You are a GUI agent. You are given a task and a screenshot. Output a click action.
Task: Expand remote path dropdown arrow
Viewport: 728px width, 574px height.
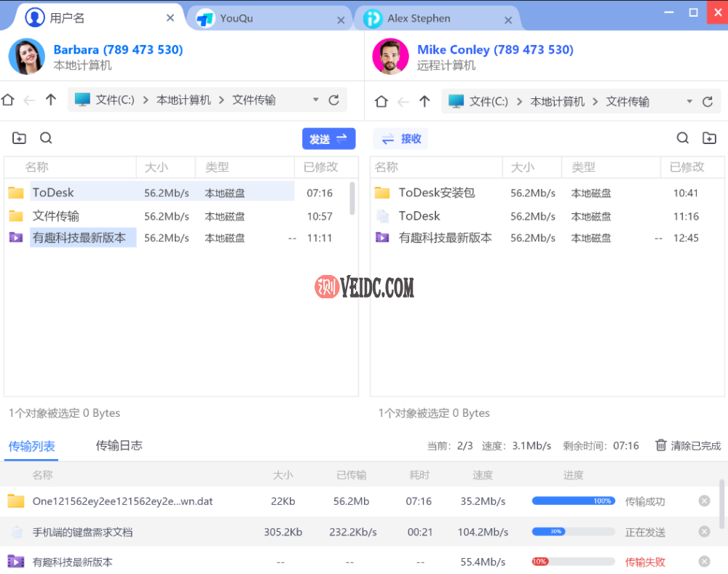pos(689,102)
